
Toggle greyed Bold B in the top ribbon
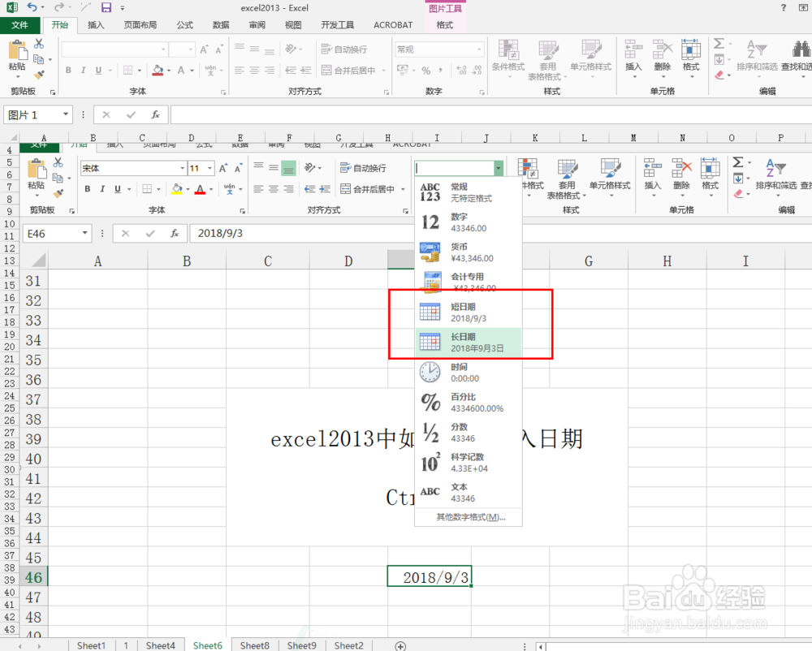pos(68,70)
